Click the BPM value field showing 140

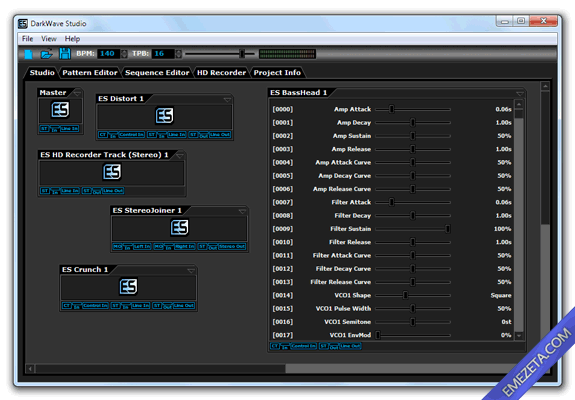click(109, 54)
